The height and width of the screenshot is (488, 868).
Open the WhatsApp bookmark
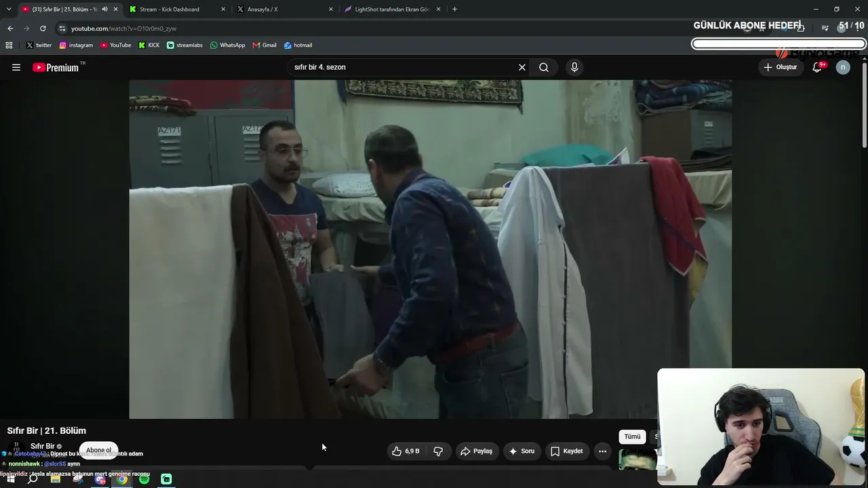227,45
